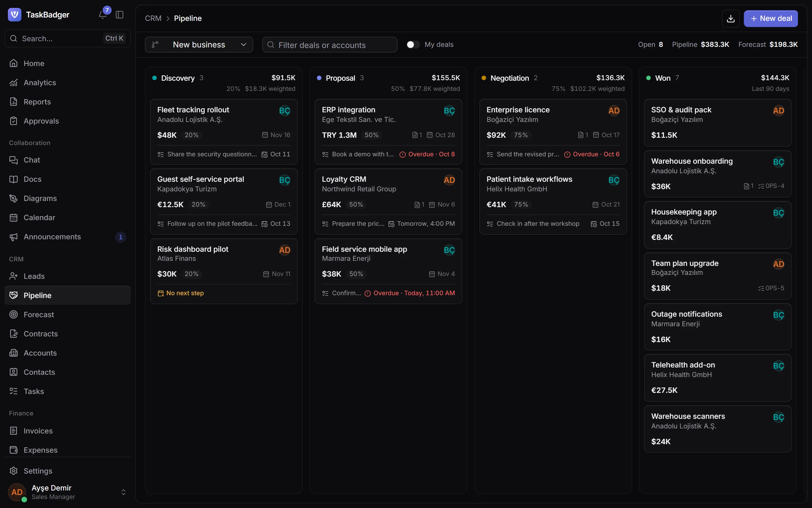Viewport: 812px width, 508px height.
Task: Open the New business pipeline dropdown
Action: point(199,45)
